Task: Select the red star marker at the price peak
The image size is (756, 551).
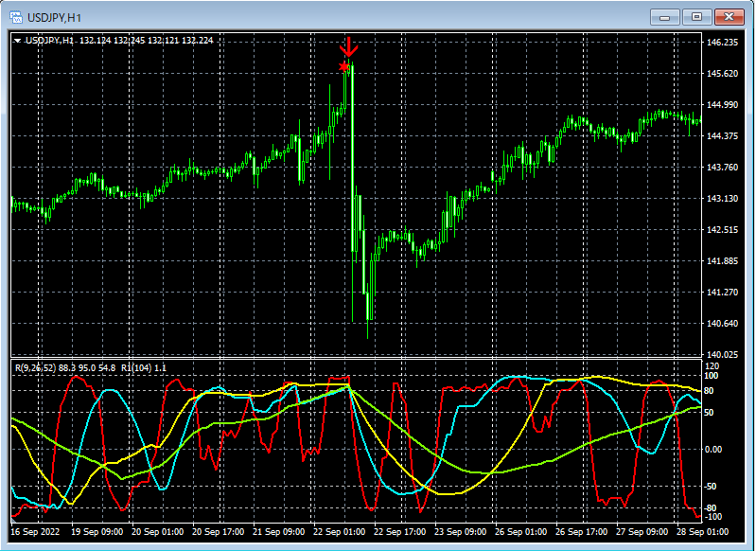Action: (343, 66)
